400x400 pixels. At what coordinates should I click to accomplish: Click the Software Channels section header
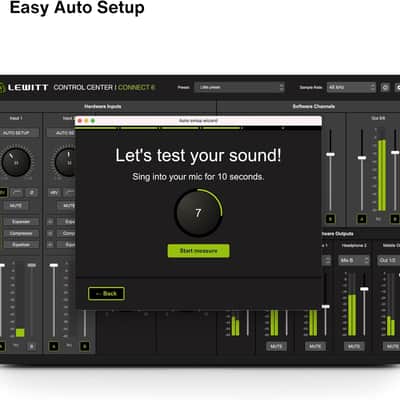click(x=314, y=106)
